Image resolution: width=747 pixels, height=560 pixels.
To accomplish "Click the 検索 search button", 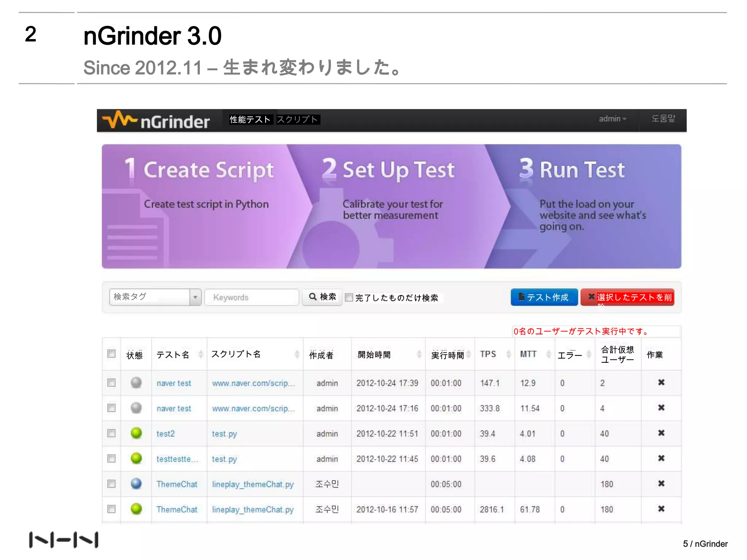I will [322, 297].
